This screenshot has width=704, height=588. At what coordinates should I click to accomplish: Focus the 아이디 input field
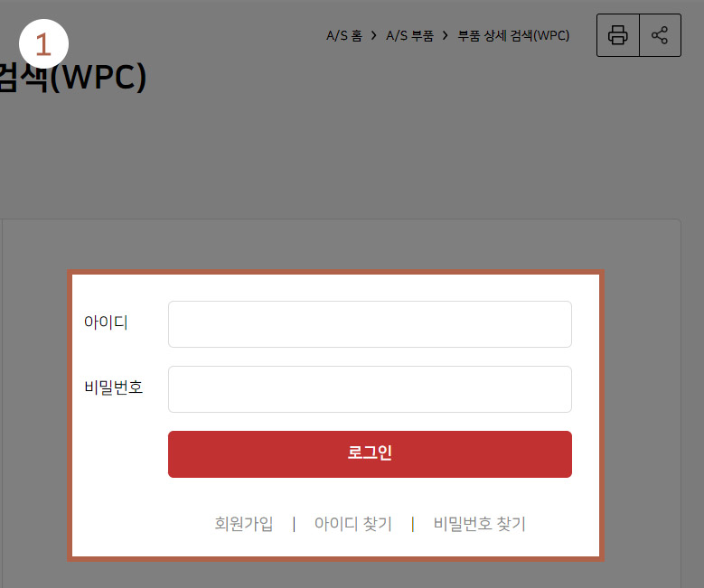pos(370,324)
